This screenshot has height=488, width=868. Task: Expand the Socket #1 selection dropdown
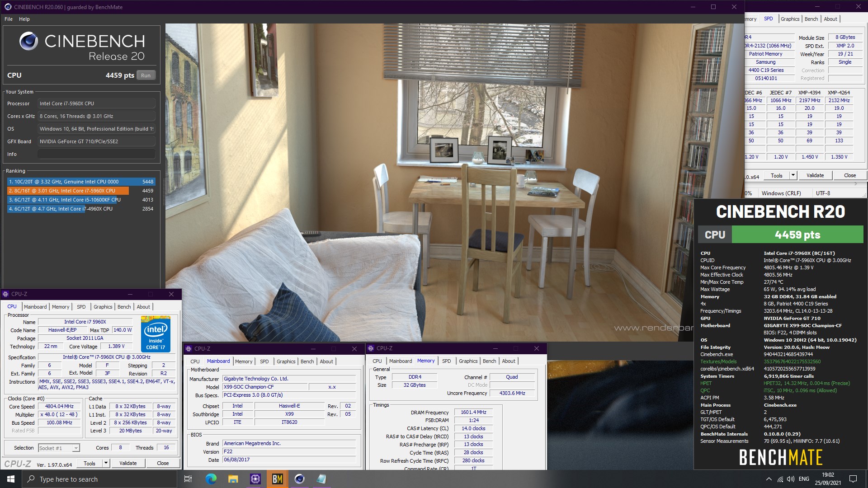(x=76, y=448)
